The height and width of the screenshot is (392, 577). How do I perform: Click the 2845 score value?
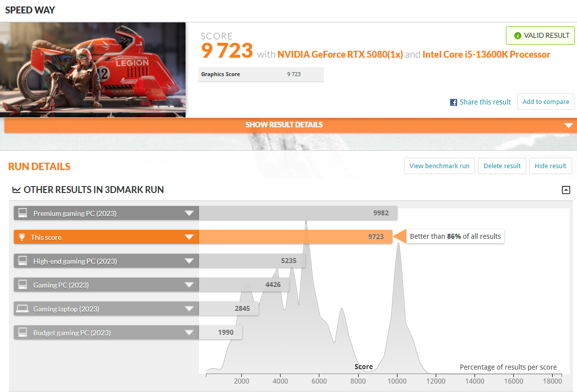(242, 309)
